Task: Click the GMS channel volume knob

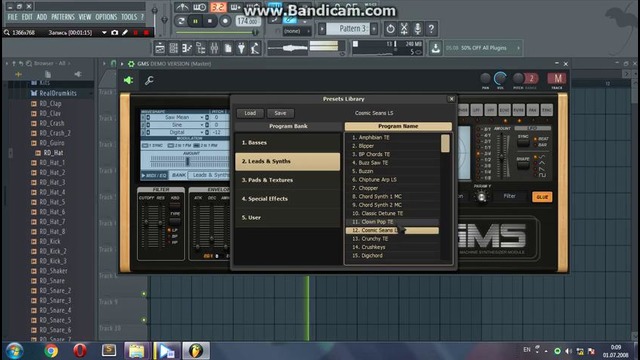Action: click(x=500, y=78)
